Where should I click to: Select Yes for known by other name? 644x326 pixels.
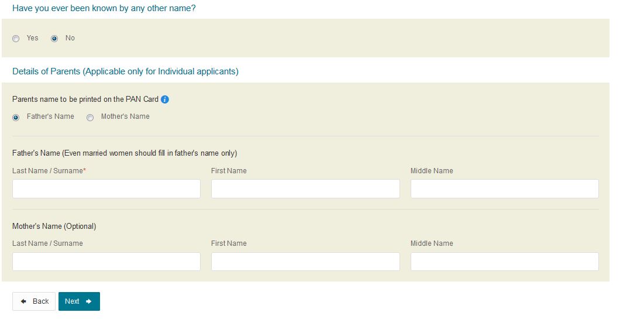coord(16,39)
